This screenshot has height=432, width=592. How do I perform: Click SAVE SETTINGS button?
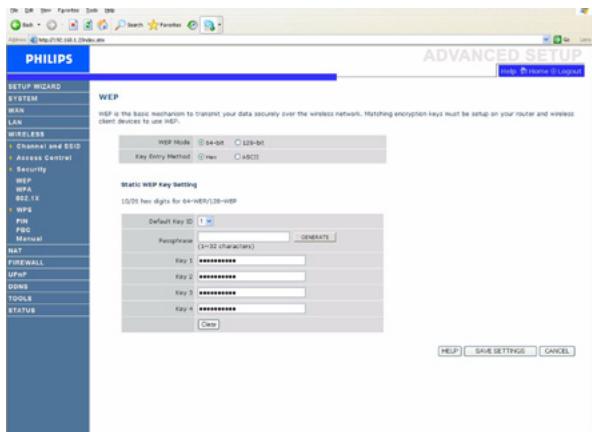(500, 351)
